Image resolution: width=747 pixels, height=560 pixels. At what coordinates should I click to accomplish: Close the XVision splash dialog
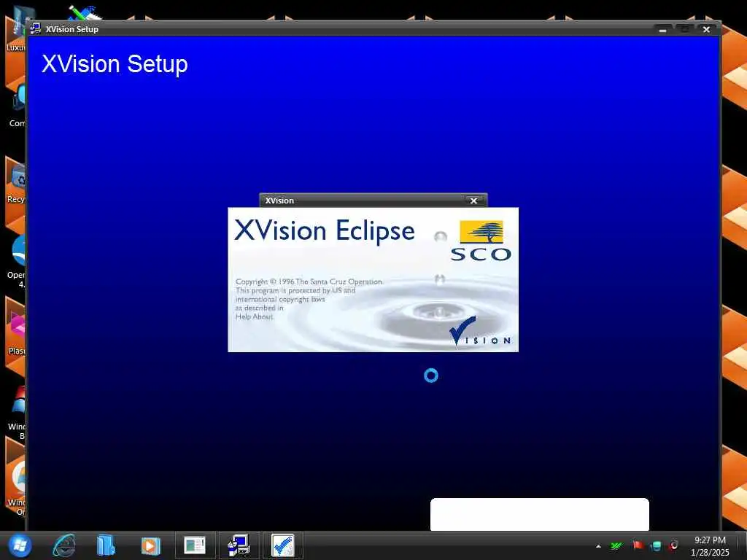pyautogui.click(x=473, y=201)
